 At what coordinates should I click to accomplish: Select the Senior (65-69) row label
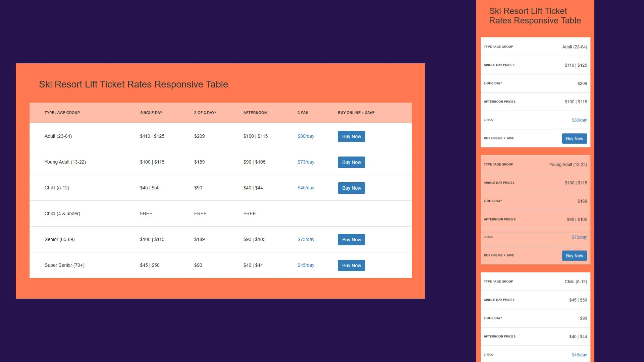[59, 239]
